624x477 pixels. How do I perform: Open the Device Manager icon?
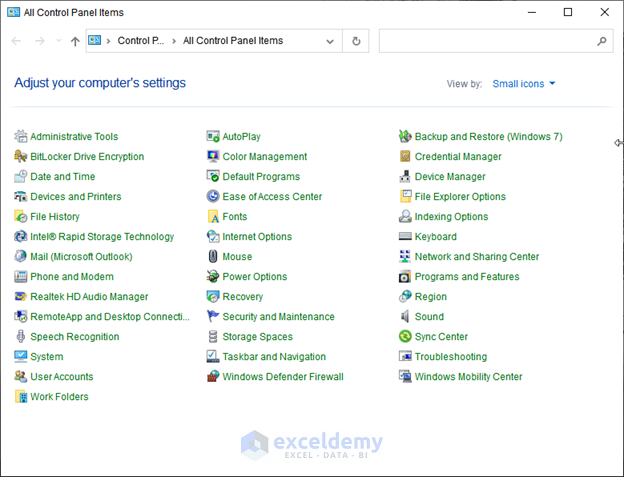405,177
